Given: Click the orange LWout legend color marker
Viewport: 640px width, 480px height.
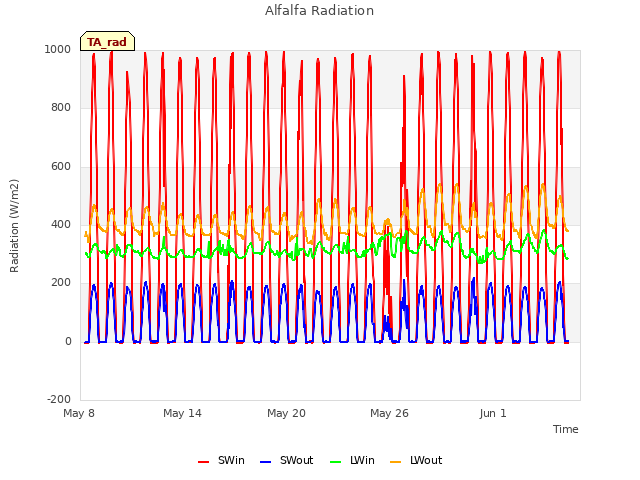Looking at the screenshot, I should click(x=396, y=462).
